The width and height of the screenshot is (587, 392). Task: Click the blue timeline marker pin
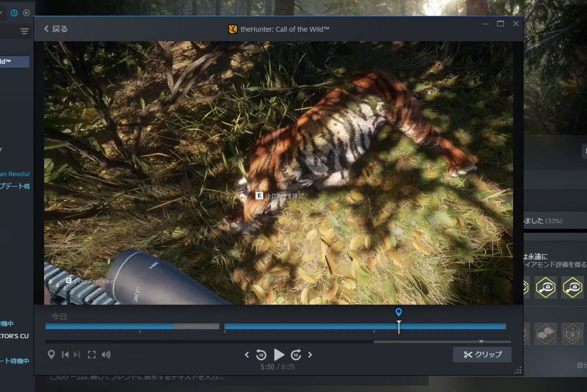point(399,312)
